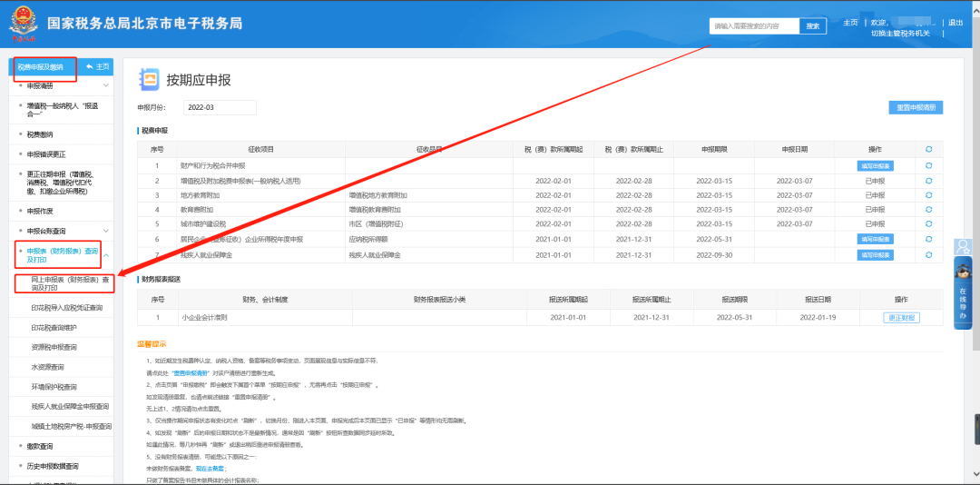Open the 更正往期申报 menu item
The image size is (980, 485).
coord(62,183)
